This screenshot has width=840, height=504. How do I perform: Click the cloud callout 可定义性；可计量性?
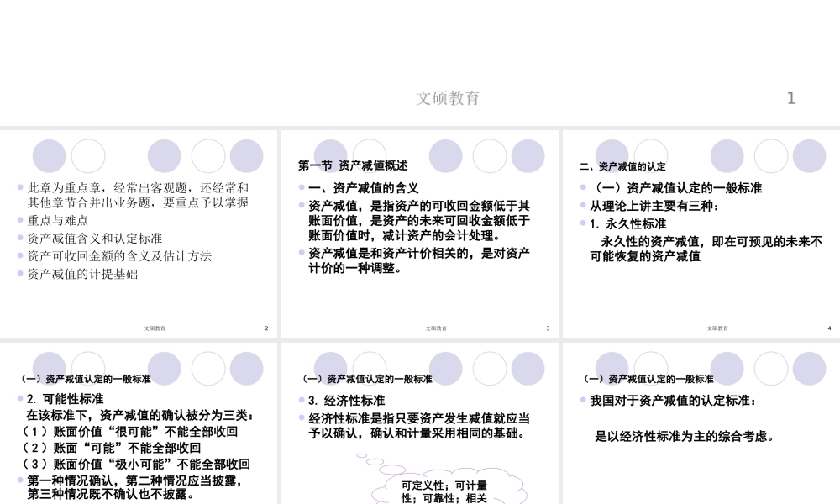click(x=443, y=489)
